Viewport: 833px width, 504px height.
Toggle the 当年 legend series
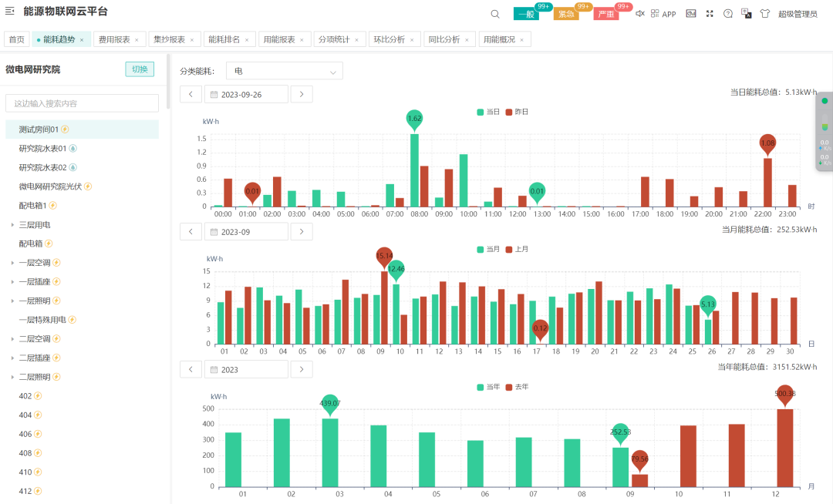[x=488, y=387]
